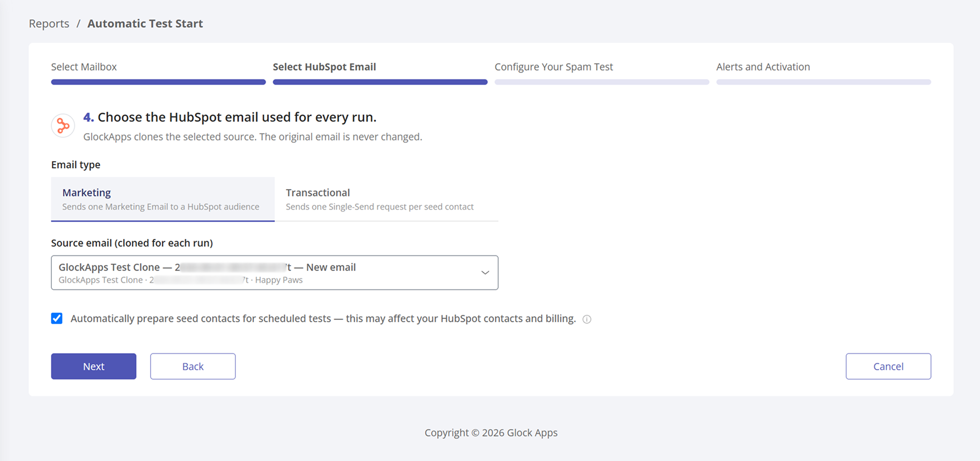Open the Alerts and Activation step
This screenshot has height=461, width=980.
(x=763, y=67)
